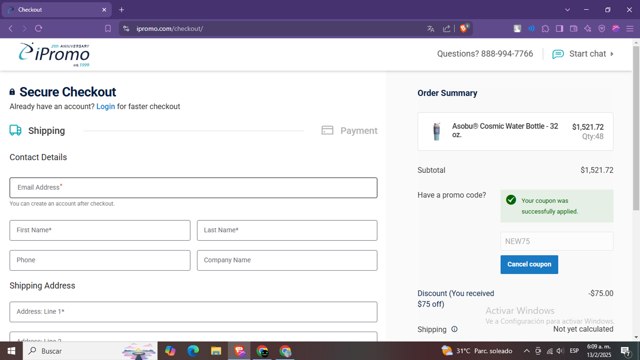This screenshot has width=640, height=360.
Task: Open the Windows Start menu
Action: point(11,351)
